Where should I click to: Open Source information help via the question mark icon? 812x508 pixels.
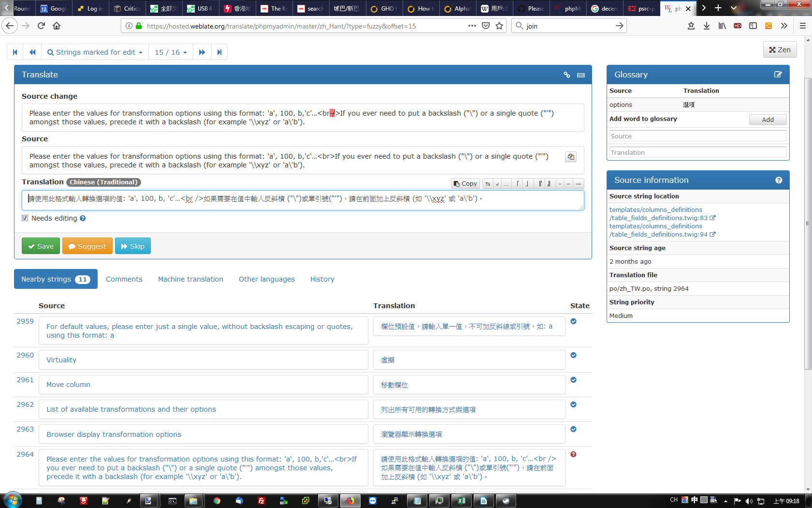(x=779, y=179)
